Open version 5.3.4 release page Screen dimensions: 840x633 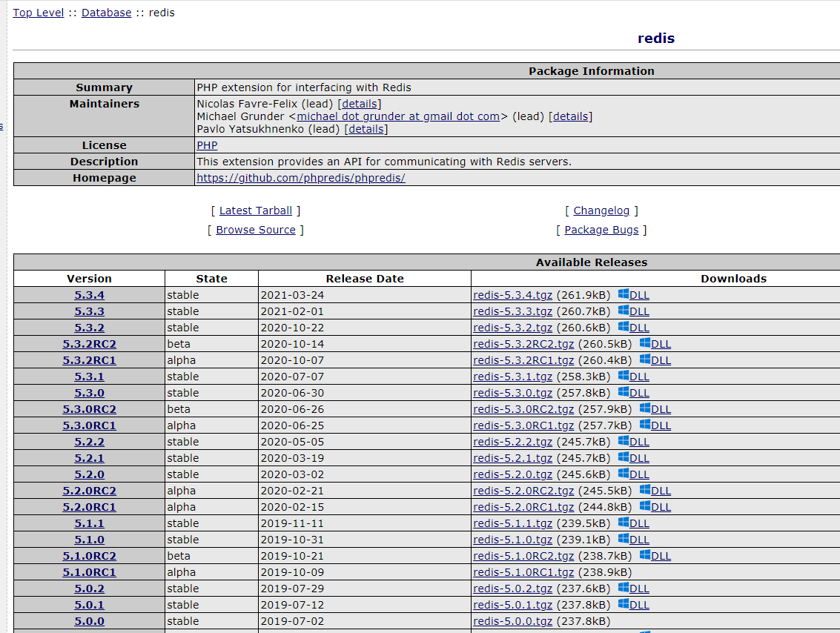[89, 295]
